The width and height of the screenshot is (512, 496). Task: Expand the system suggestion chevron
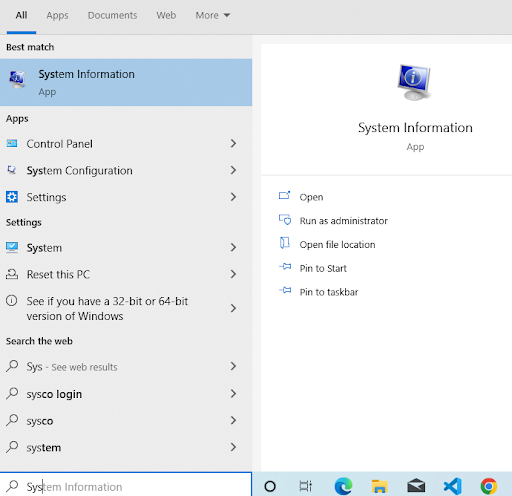(x=233, y=447)
